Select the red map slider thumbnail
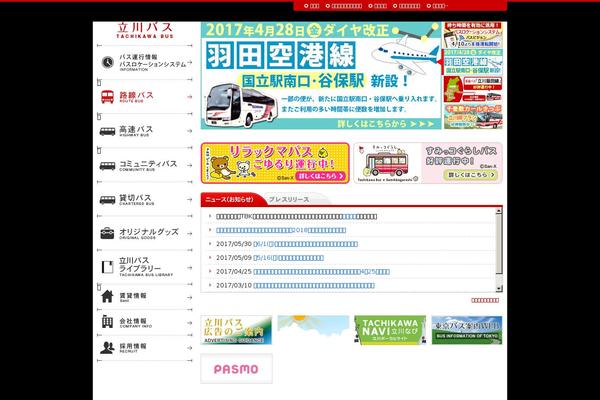The image size is (600, 400). click(473, 89)
